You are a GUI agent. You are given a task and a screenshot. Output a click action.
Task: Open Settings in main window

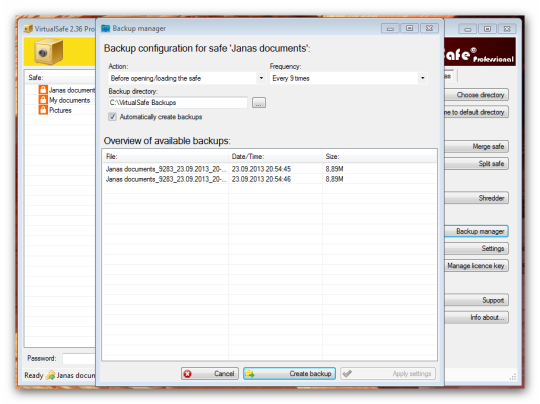[x=477, y=248]
